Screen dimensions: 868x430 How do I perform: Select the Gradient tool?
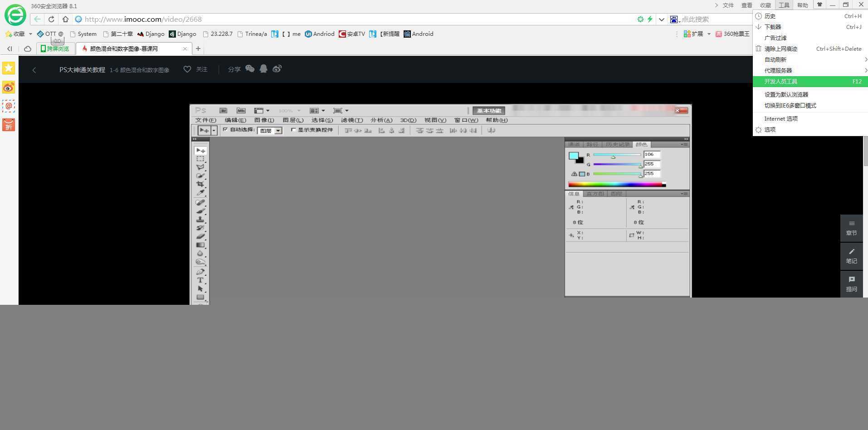tap(200, 245)
